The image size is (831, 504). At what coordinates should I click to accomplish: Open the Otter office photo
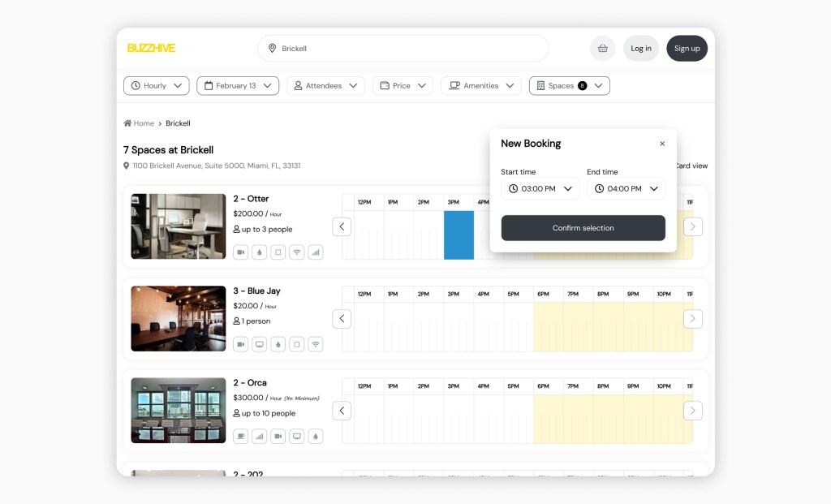click(x=178, y=226)
